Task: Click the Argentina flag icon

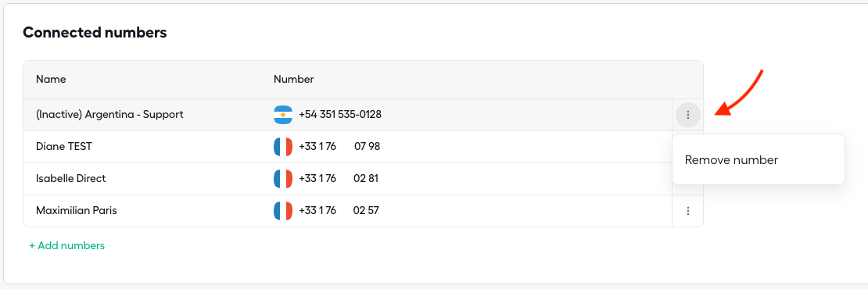Action: [283, 115]
